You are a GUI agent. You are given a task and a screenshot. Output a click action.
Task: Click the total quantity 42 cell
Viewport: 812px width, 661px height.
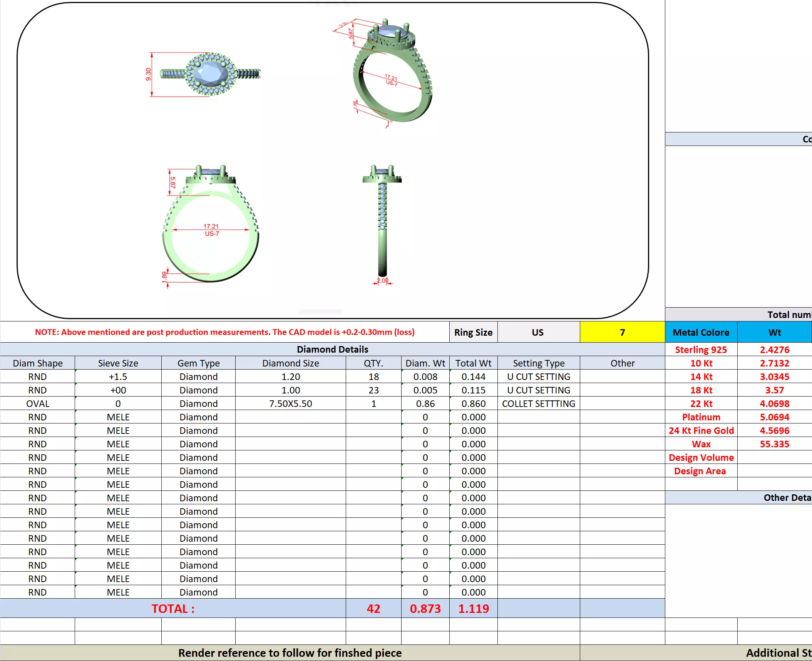[373, 608]
